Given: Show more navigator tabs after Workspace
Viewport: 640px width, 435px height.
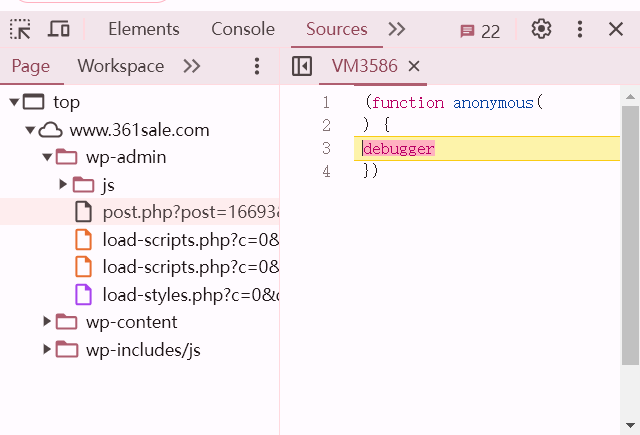Looking at the screenshot, I should coord(192,66).
